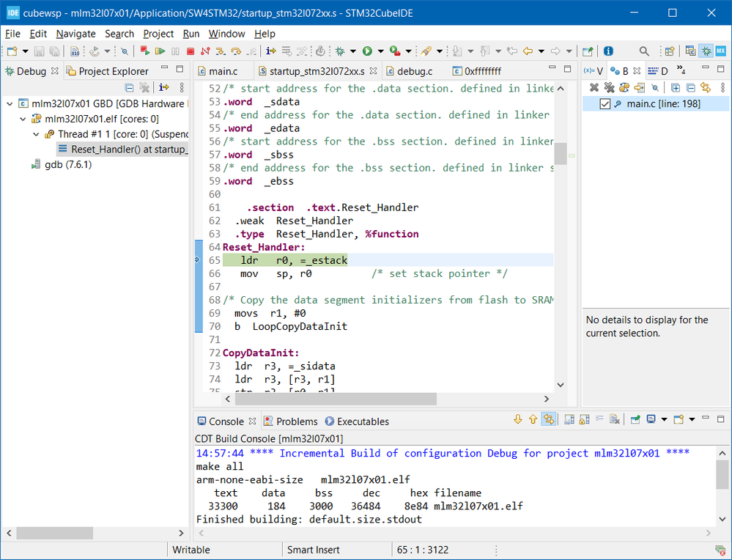Toggle Link with Debug View icon
This screenshot has height=560, width=732.
(706, 87)
